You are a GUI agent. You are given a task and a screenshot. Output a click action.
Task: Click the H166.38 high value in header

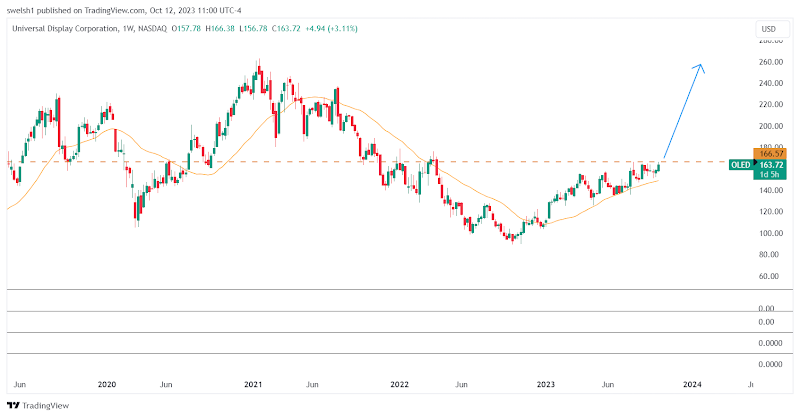click(x=220, y=29)
